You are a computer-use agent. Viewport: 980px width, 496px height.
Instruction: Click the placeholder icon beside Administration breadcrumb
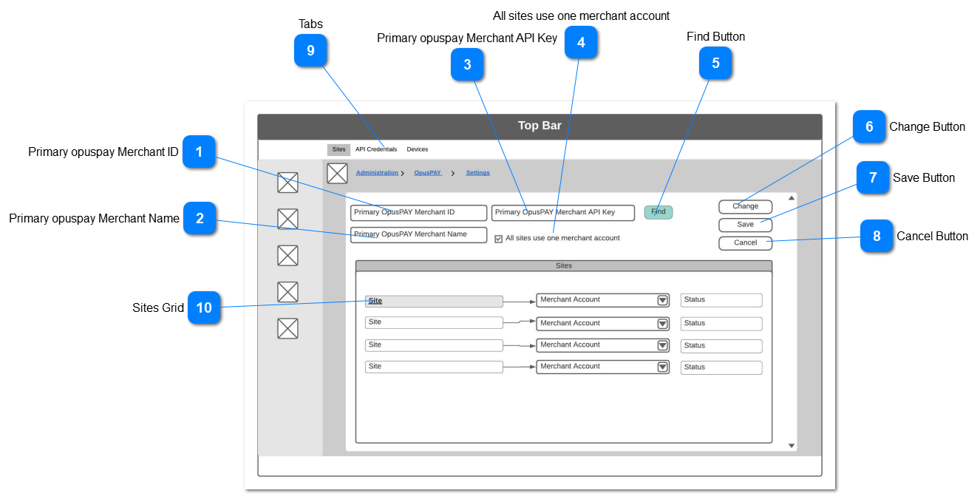337,174
